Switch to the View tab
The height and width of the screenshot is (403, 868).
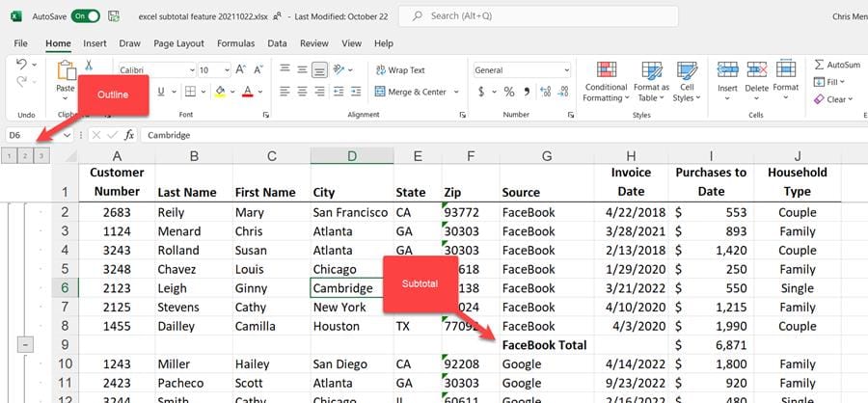pyautogui.click(x=351, y=43)
